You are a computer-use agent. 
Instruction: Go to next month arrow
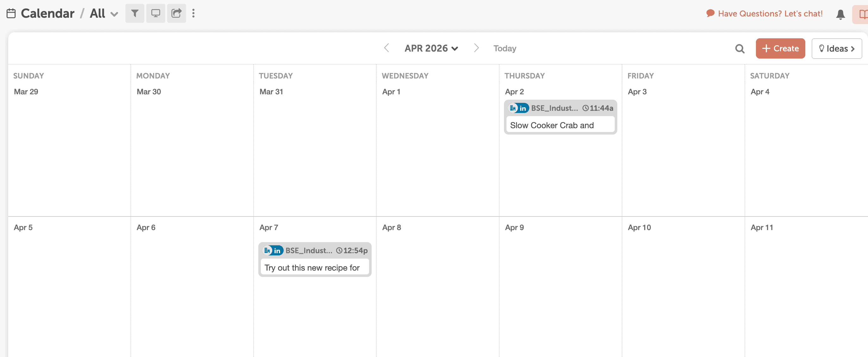(476, 48)
